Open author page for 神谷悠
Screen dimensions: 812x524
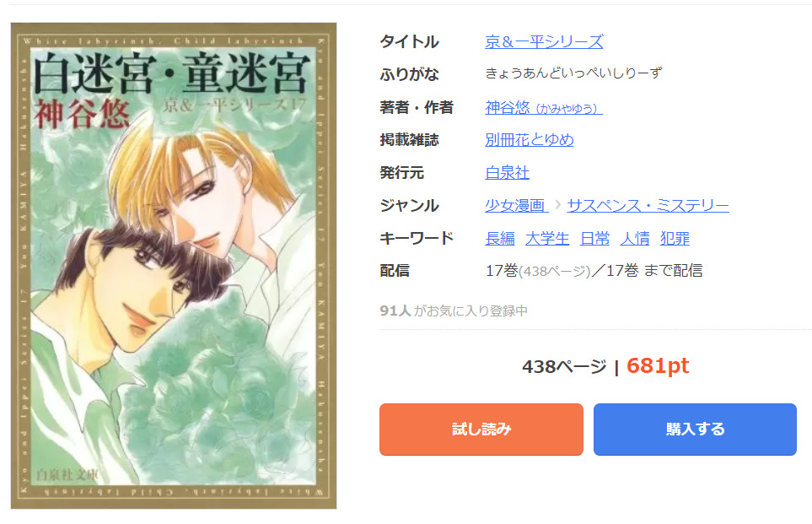(544, 107)
